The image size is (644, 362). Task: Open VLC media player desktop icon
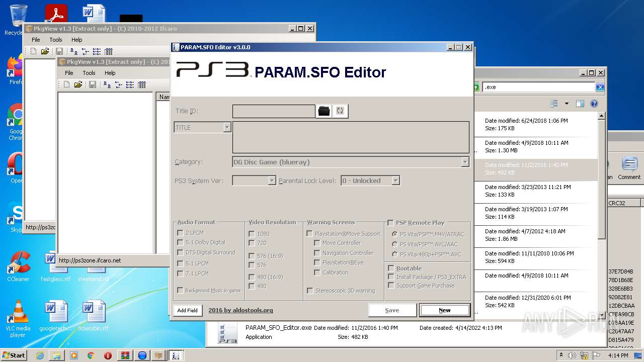point(18,318)
